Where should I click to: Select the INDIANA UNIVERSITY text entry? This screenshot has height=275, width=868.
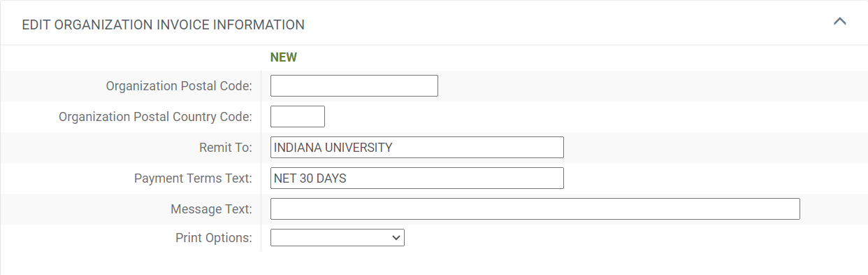coord(333,148)
